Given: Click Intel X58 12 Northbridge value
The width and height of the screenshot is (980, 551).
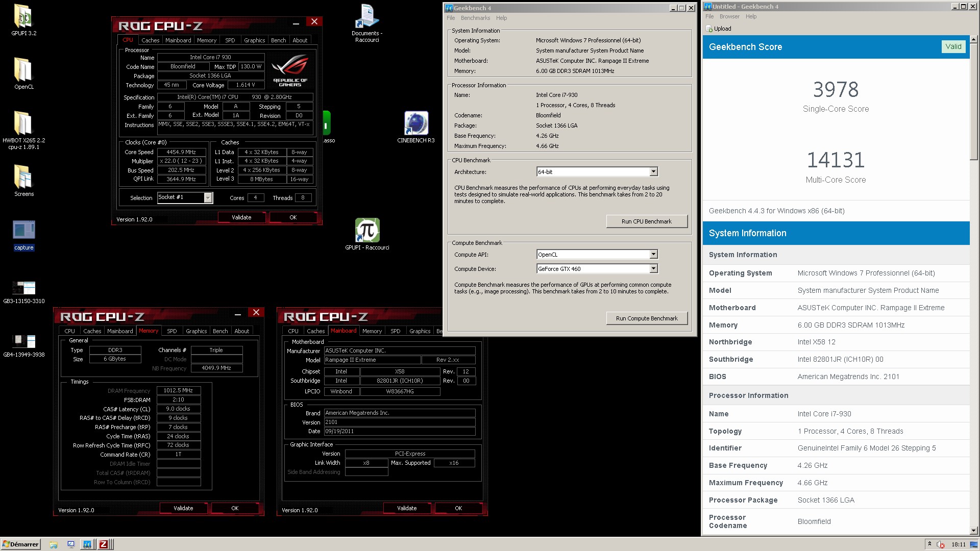Looking at the screenshot, I should tap(816, 342).
